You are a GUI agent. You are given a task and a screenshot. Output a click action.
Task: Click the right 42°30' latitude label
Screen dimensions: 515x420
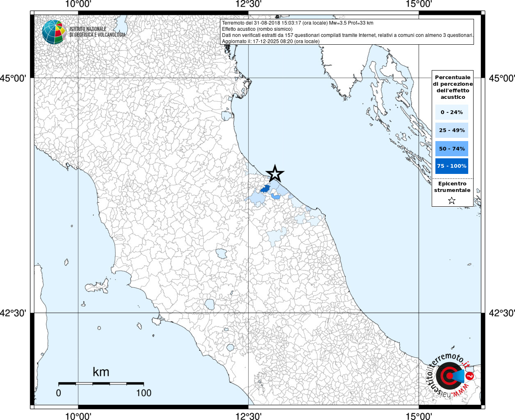tap(501, 313)
